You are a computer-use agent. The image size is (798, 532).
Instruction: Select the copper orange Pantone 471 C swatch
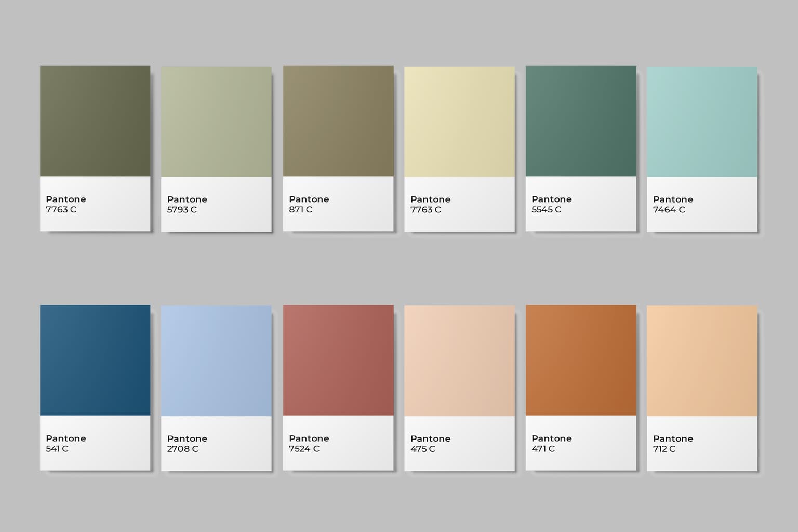click(581, 360)
